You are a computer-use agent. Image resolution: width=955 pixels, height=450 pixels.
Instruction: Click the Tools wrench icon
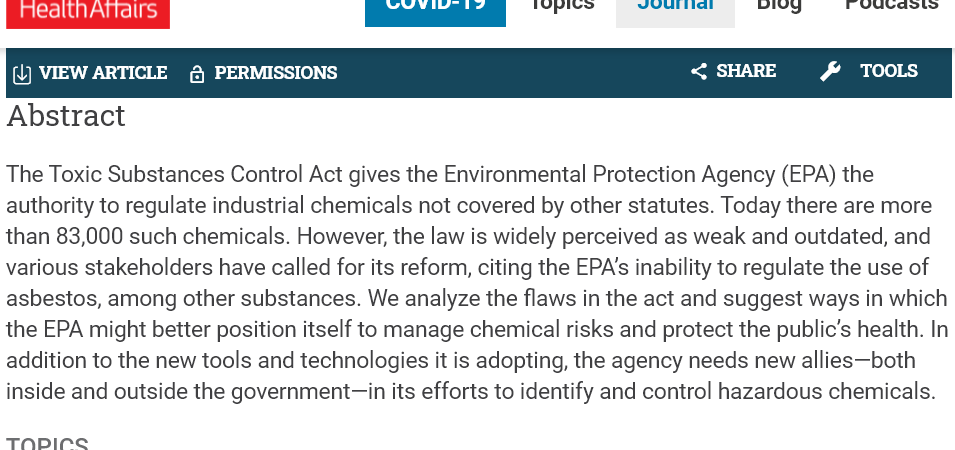[x=830, y=72]
